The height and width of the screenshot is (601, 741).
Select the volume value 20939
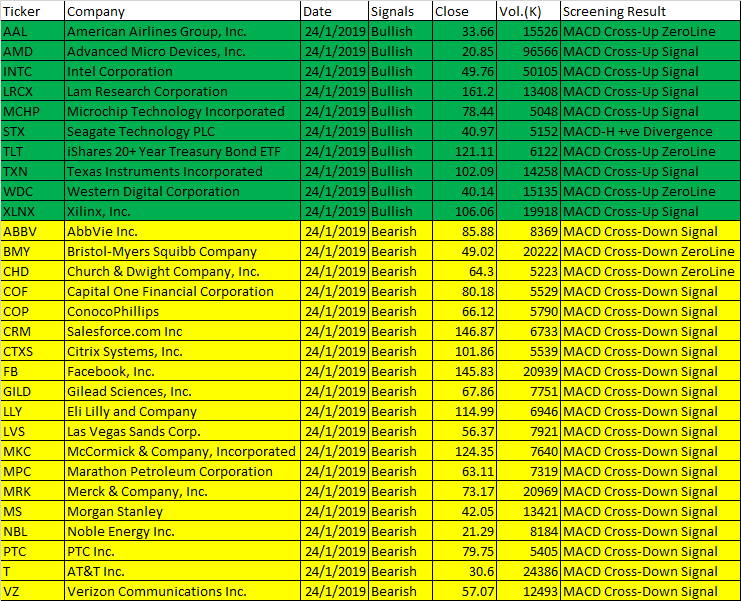(528, 371)
